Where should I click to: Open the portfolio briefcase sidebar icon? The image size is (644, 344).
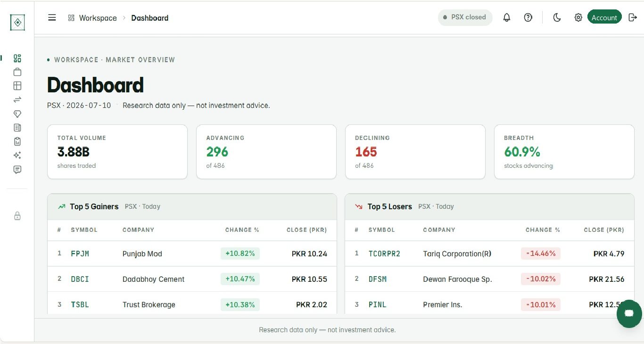click(x=17, y=72)
